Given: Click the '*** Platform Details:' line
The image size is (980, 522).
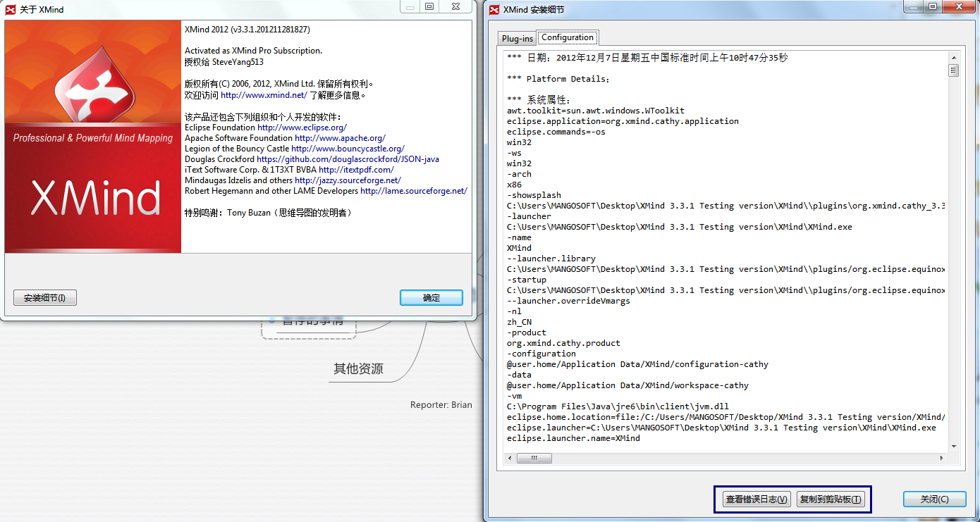Looking at the screenshot, I should 558,79.
